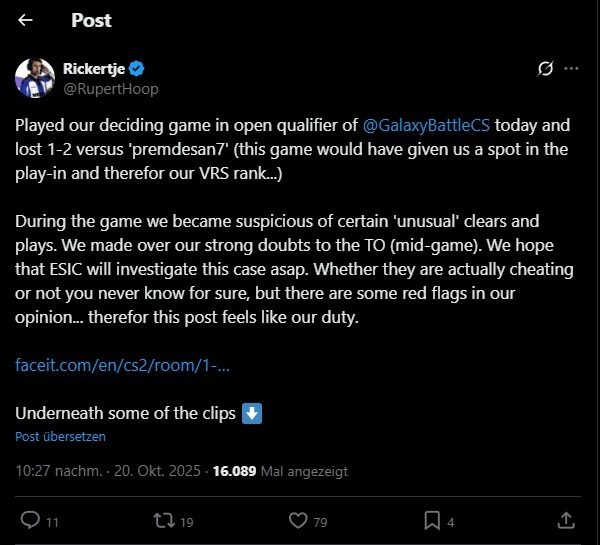Bookmark the post with the bookmark icon
Screen dimensions: 600x545
(432, 520)
